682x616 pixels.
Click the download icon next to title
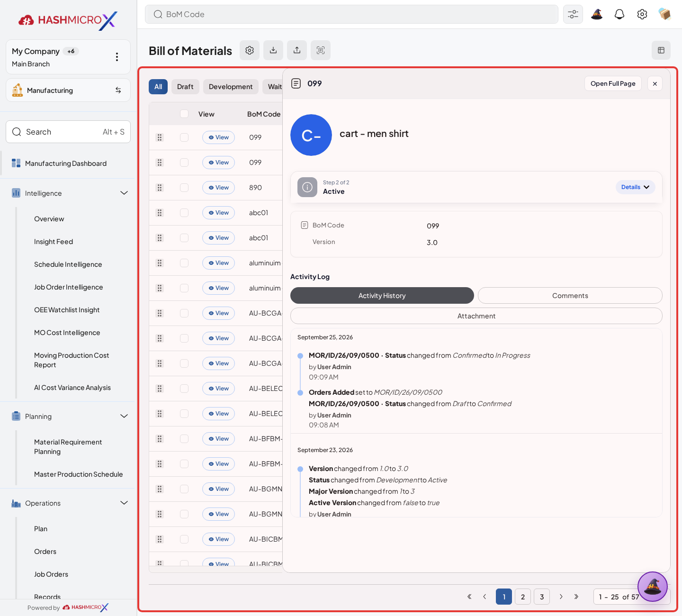pos(273,50)
